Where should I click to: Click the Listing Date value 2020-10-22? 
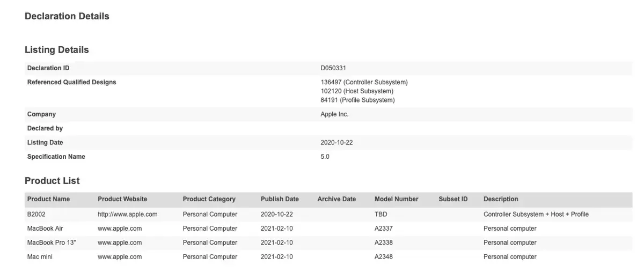[x=336, y=143]
